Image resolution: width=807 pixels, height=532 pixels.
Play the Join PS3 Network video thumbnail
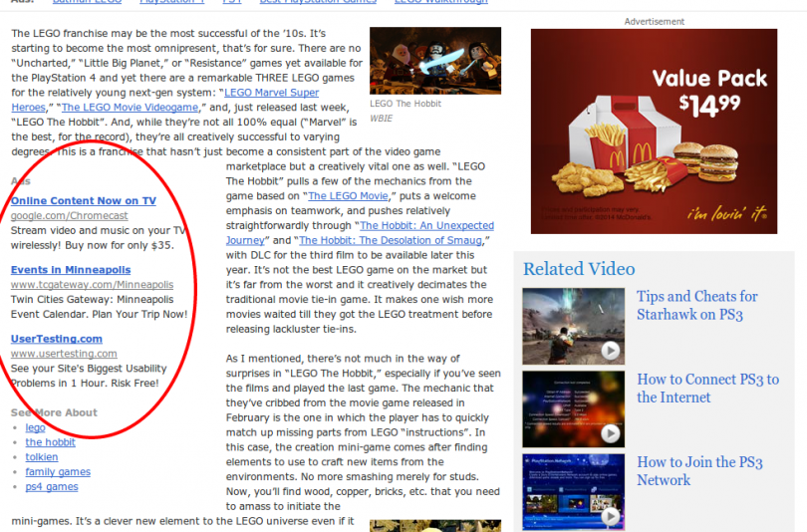tap(573, 492)
